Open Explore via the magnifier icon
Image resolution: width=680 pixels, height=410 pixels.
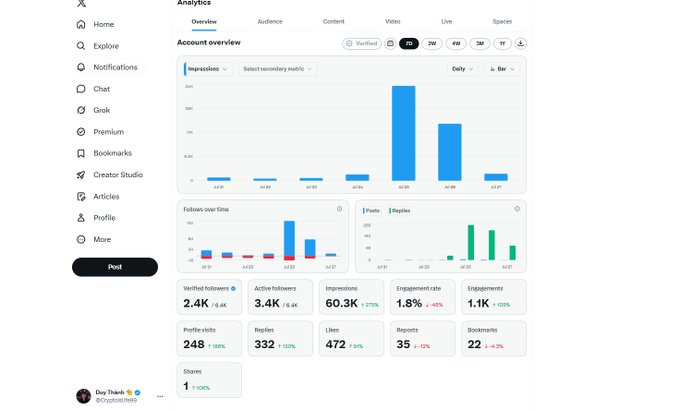(x=81, y=46)
